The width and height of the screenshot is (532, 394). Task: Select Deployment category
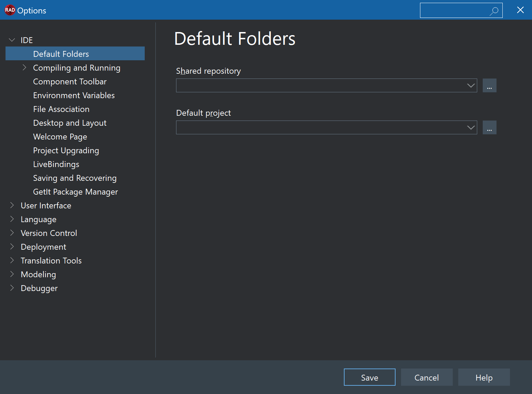tap(43, 247)
